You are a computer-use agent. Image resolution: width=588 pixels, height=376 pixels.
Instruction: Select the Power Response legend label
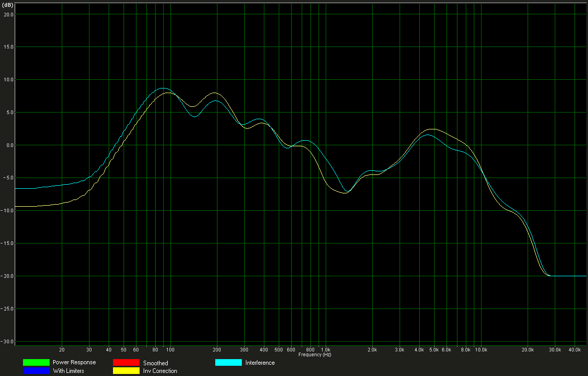click(74, 363)
